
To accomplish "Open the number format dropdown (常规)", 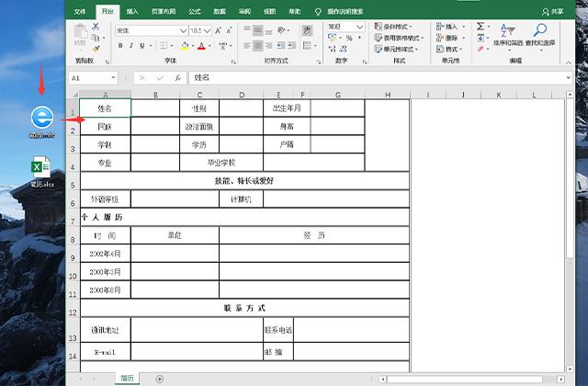I will 359,27.
